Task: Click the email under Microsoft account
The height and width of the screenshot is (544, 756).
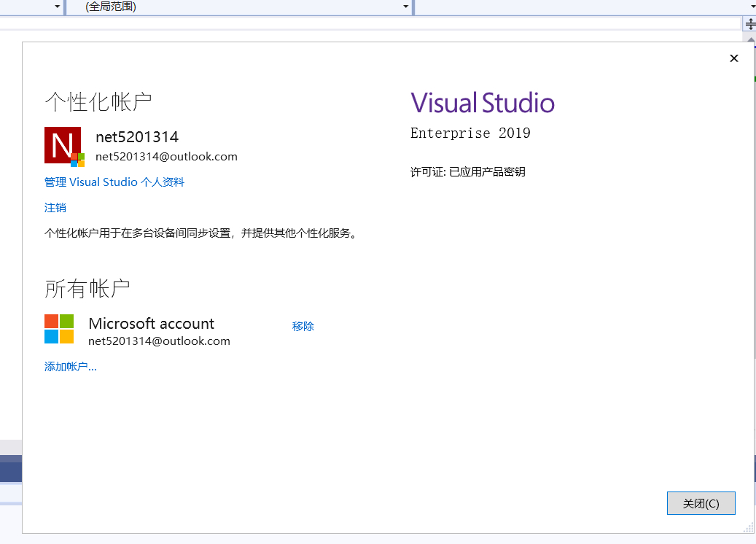Action: (x=159, y=341)
